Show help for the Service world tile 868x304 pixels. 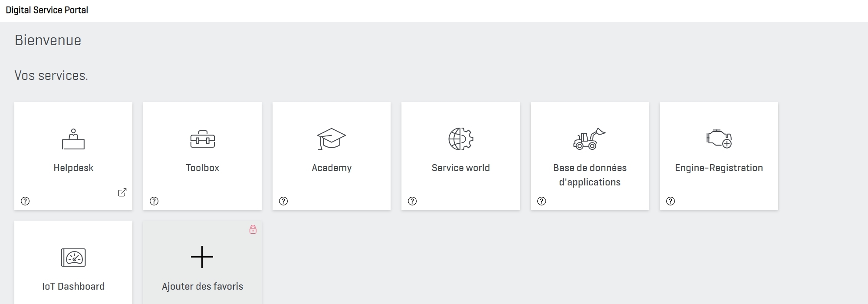(x=412, y=201)
